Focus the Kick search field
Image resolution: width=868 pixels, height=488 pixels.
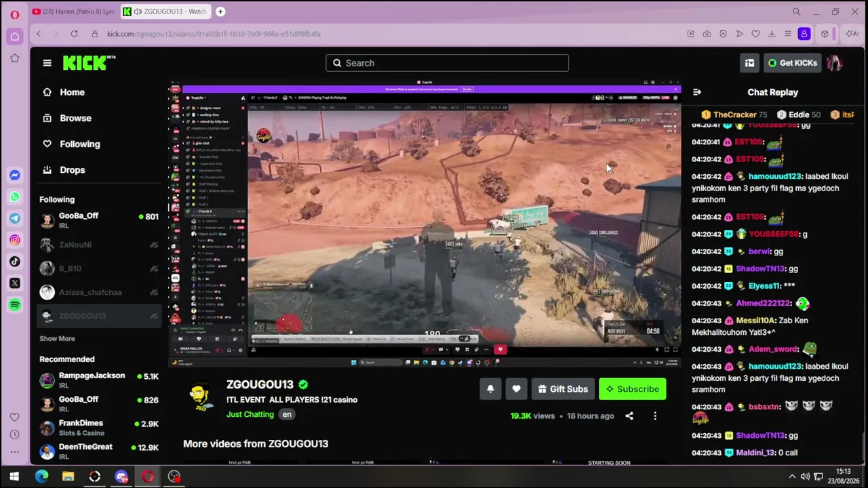[447, 63]
